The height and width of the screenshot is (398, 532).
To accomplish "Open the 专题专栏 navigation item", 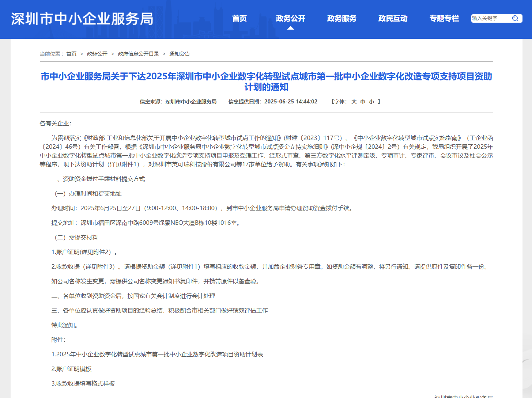I will pos(444,18).
